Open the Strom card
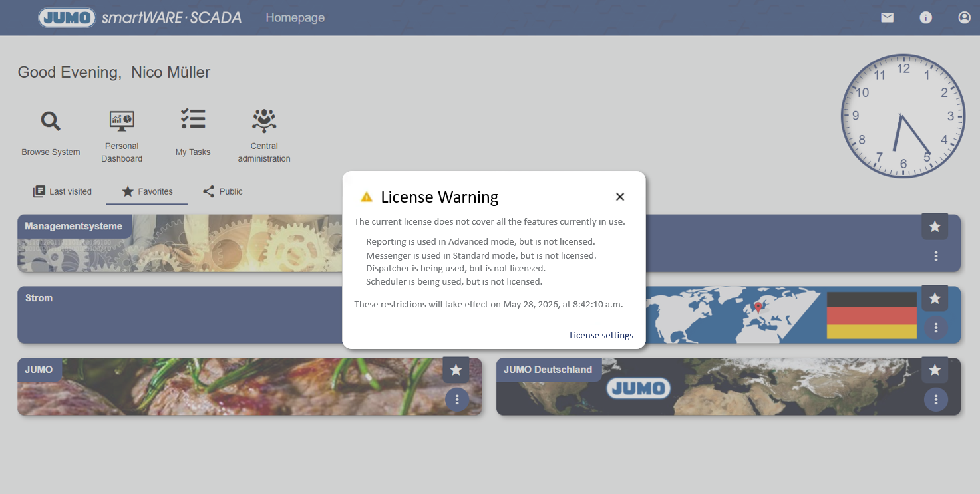The image size is (980, 494). [x=180, y=315]
